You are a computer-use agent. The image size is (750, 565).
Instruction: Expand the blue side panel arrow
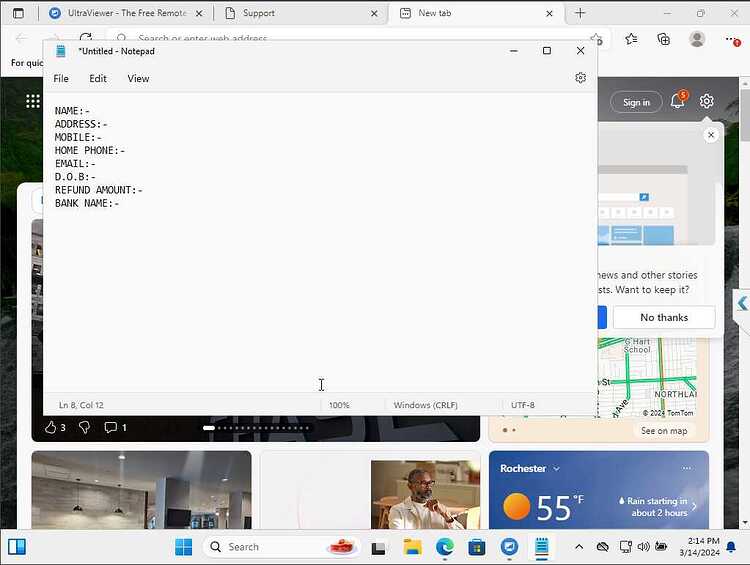742,303
